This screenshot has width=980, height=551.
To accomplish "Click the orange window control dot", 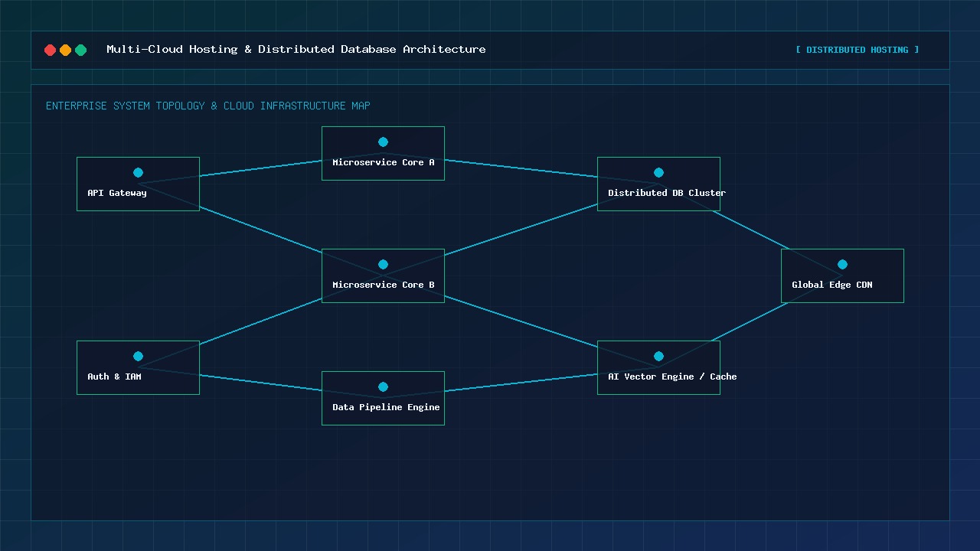I will [x=66, y=50].
